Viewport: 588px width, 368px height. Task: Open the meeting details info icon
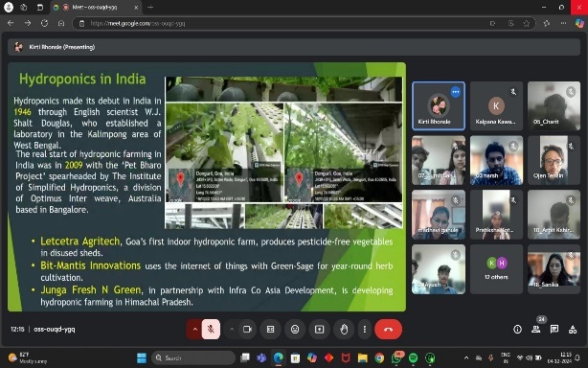pos(517,330)
